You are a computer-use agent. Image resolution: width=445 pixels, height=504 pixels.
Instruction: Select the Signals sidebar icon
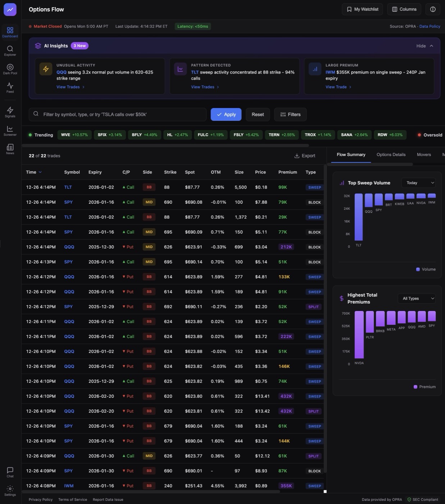10,112
